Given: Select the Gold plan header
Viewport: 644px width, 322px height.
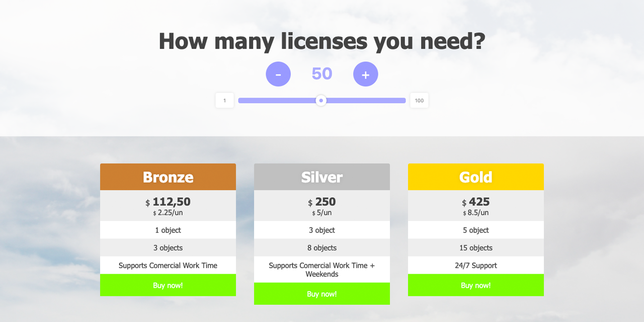Looking at the screenshot, I should [476, 177].
